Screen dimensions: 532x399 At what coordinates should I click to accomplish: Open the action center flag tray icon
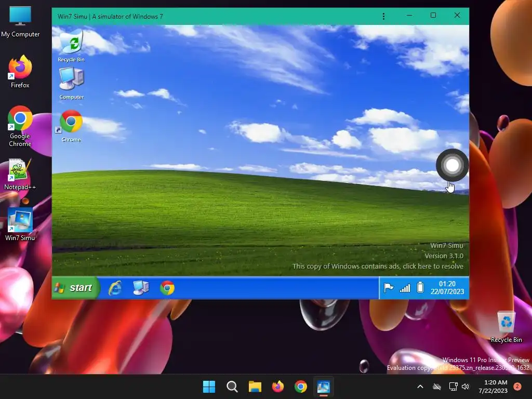pos(389,288)
